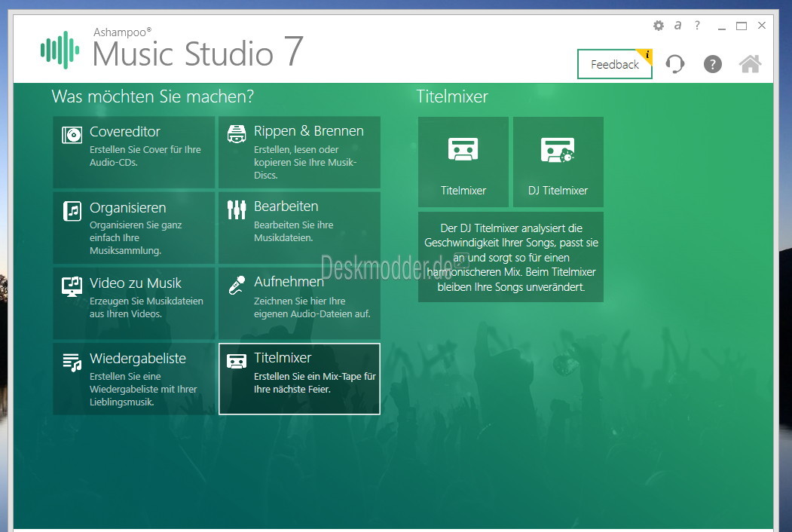Close the Music Studio window
Viewport: 792px width, 532px height.
[x=762, y=26]
